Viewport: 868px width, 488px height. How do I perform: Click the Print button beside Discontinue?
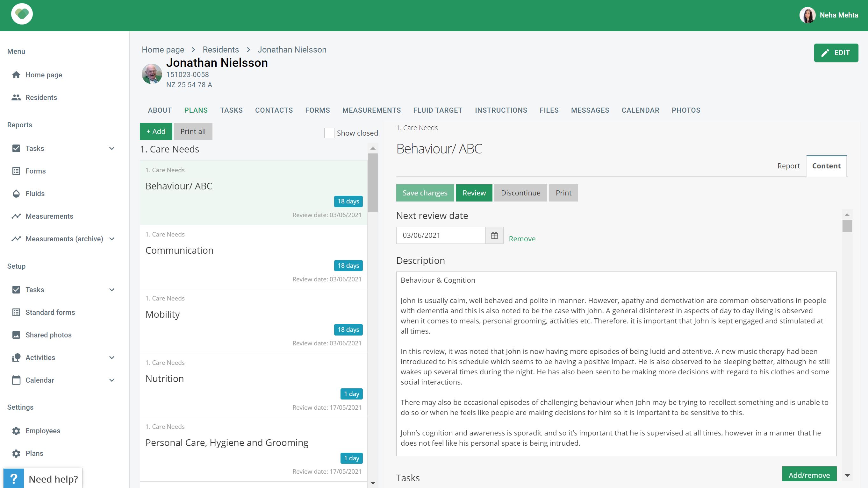[563, 193]
